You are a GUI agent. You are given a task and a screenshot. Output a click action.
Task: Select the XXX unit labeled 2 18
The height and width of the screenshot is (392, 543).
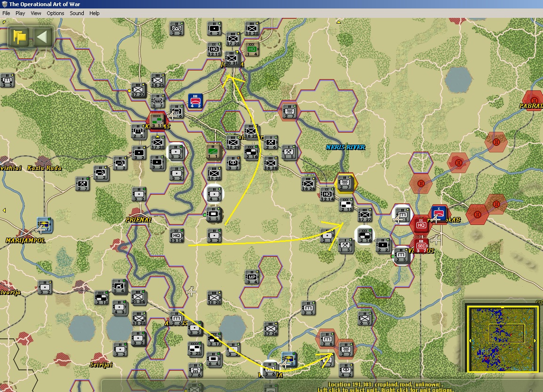[x=102, y=298]
